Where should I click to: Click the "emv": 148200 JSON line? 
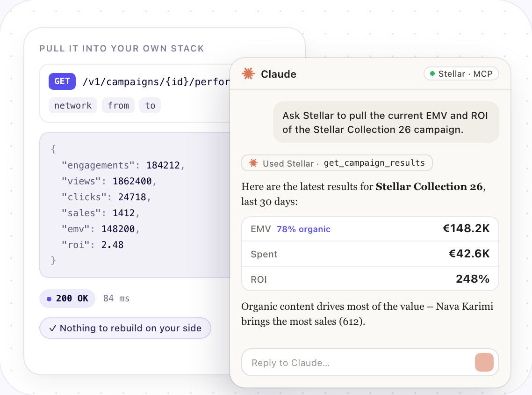pos(101,229)
